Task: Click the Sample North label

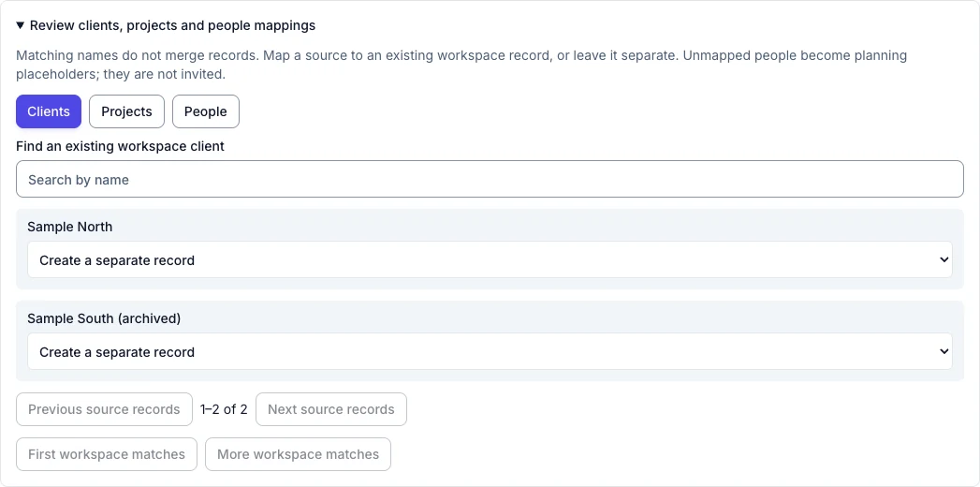Action: coord(70,227)
